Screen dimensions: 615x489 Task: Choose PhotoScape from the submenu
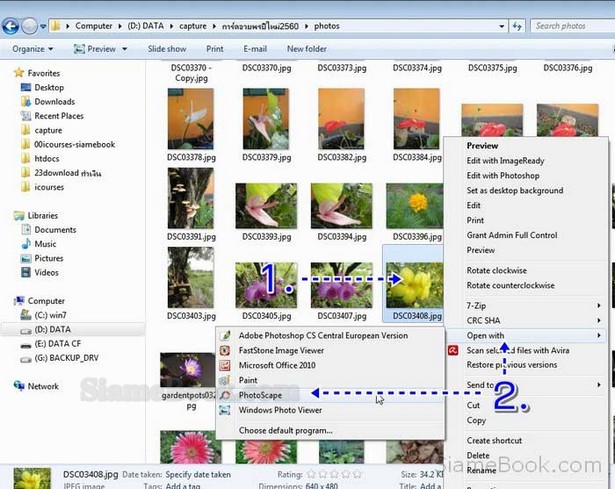point(260,395)
